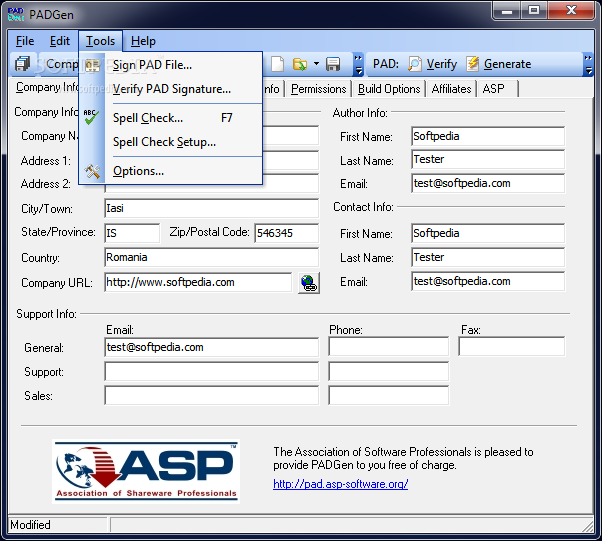Click the Sales email field
The height and width of the screenshot is (541, 602).
[x=211, y=395]
